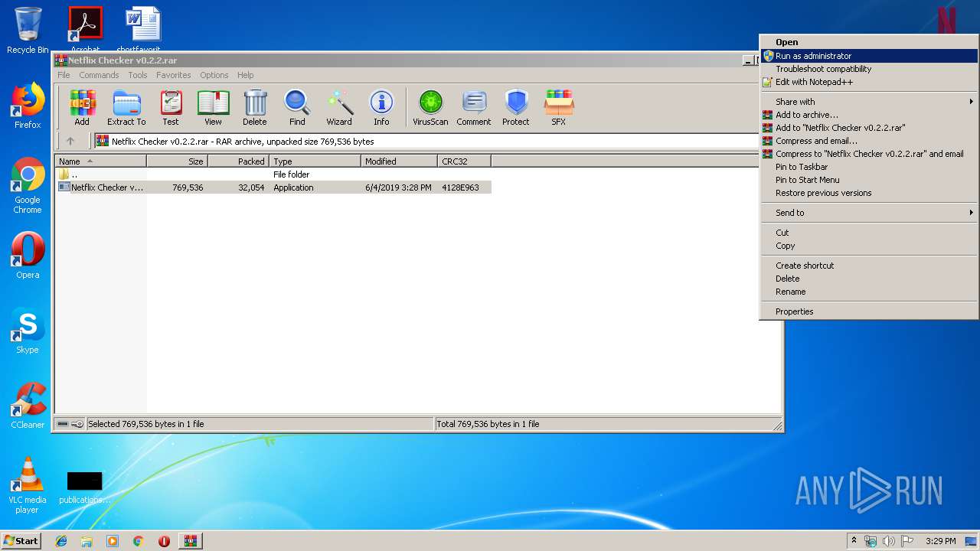Image resolution: width=980 pixels, height=551 pixels.
Task: Select Pin to Taskbar
Action: tap(869, 167)
